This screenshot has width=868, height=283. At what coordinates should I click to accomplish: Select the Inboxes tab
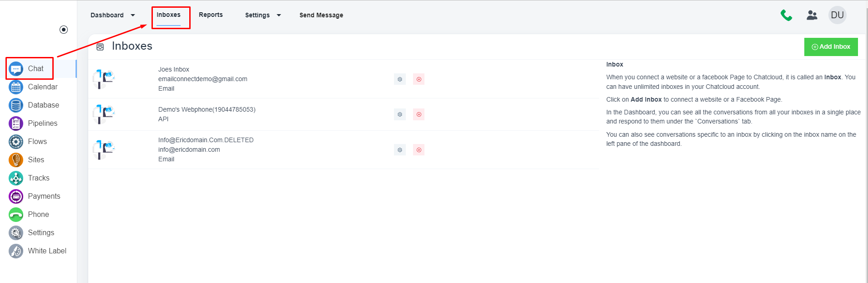pyautogui.click(x=168, y=15)
